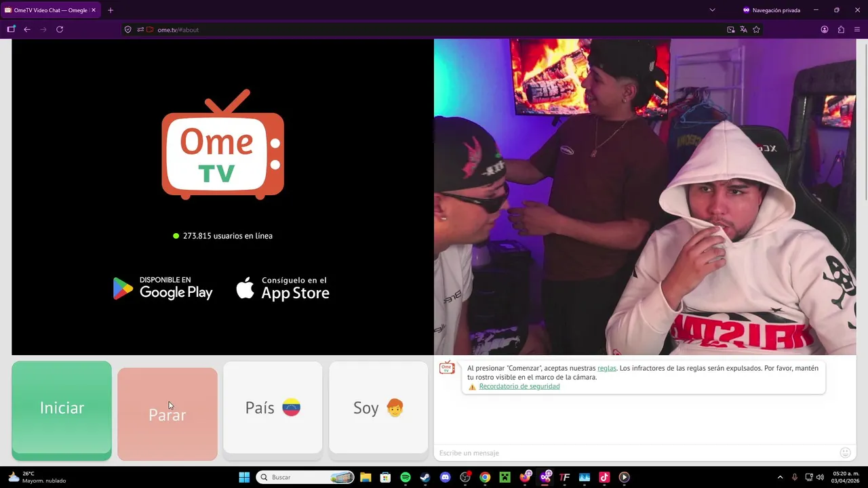
Task: Open Spotify from the taskbar
Action: 406,477
